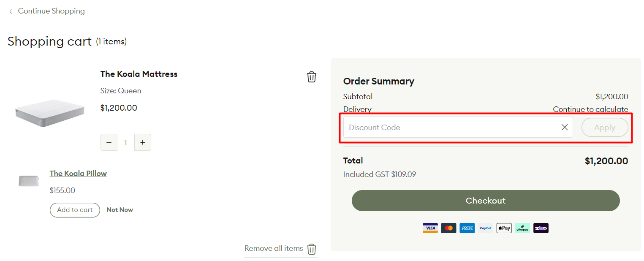This screenshot has width=644, height=261.
Task: Click the Zip payment icon
Action: tap(541, 228)
